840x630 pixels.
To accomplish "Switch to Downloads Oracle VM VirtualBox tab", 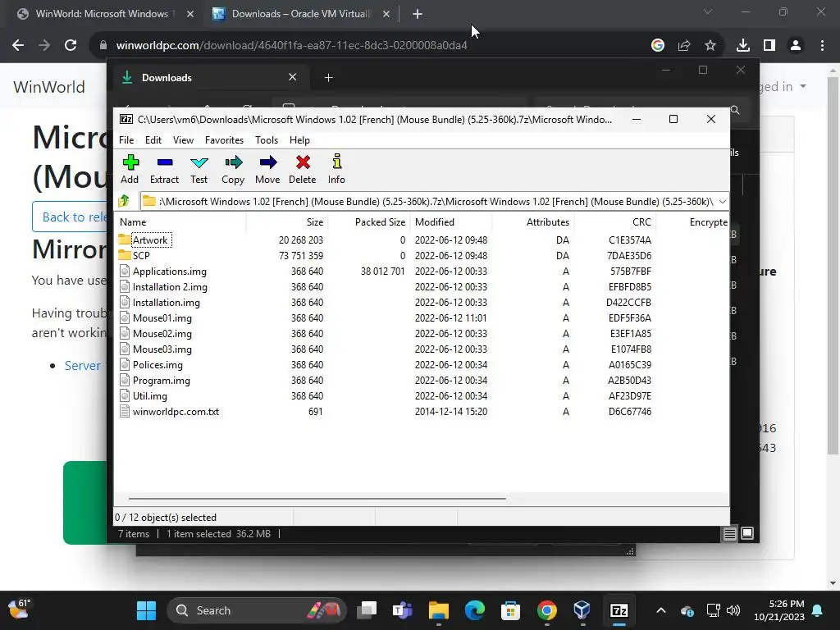I will coord(301,14).
